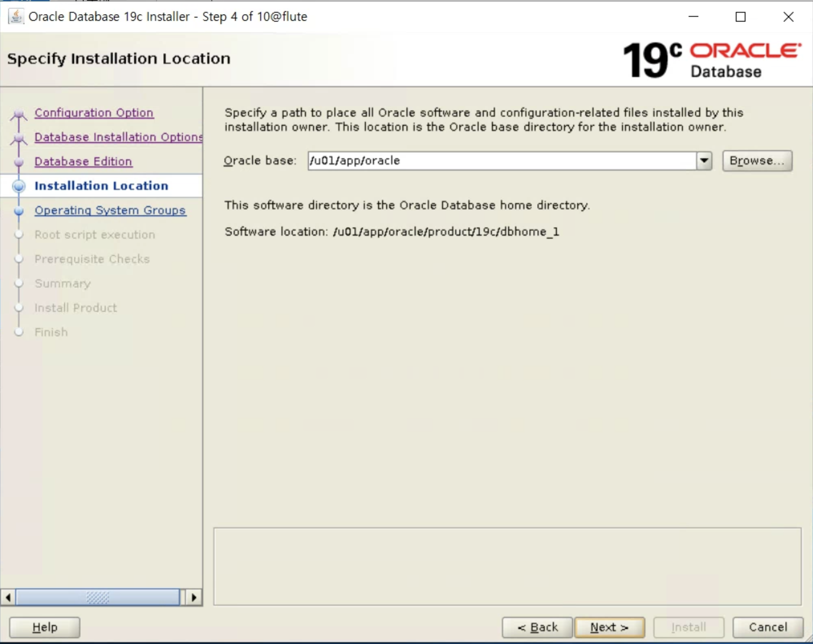Viewport: 813px width, 644px height.
Task: Click the Oracle base label
Action: pos(260,161)
